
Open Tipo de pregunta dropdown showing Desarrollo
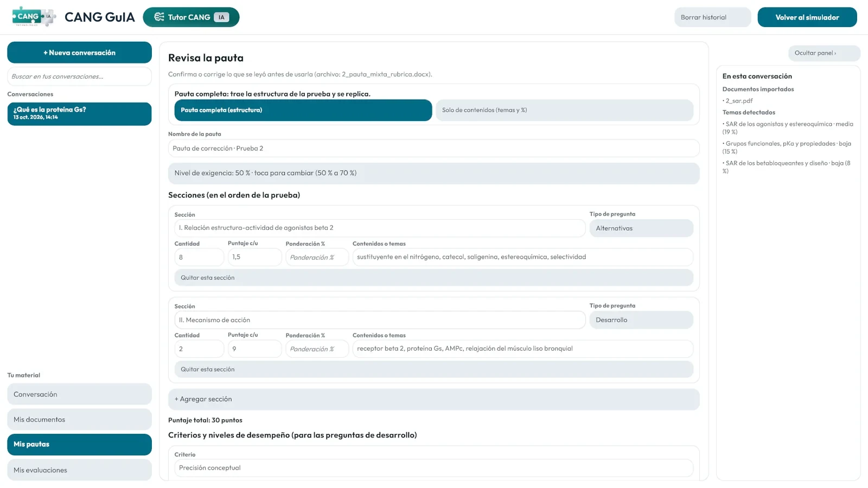(641, 320)
